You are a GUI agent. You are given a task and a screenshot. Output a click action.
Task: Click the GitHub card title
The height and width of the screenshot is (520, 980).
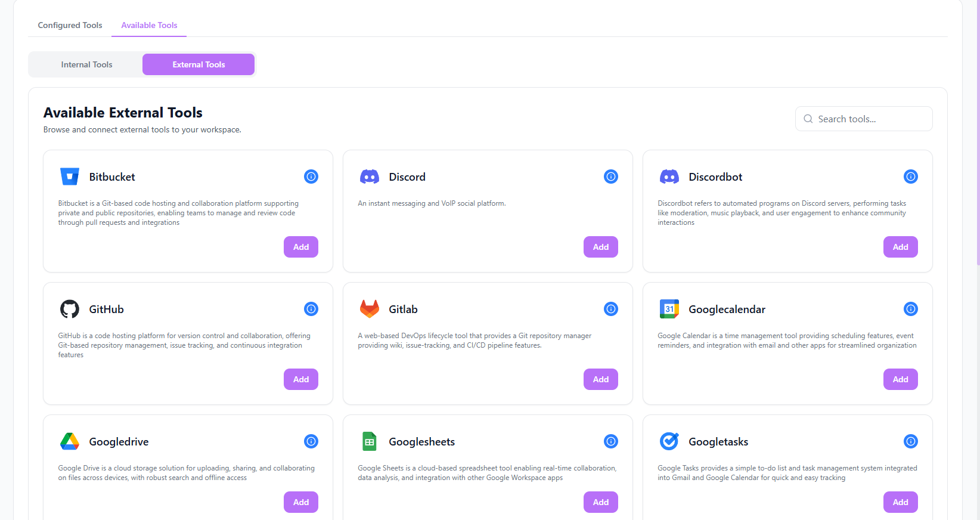tap(107, 309)
